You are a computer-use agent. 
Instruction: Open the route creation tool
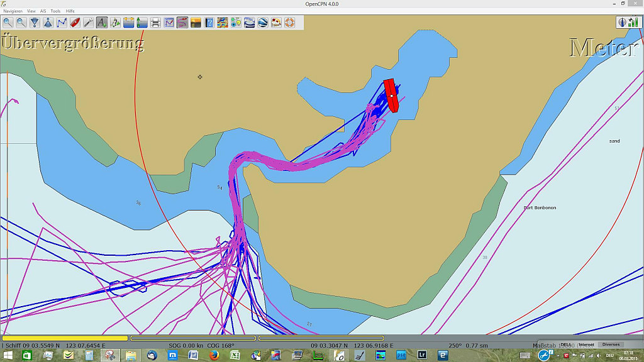pos(62,23)
